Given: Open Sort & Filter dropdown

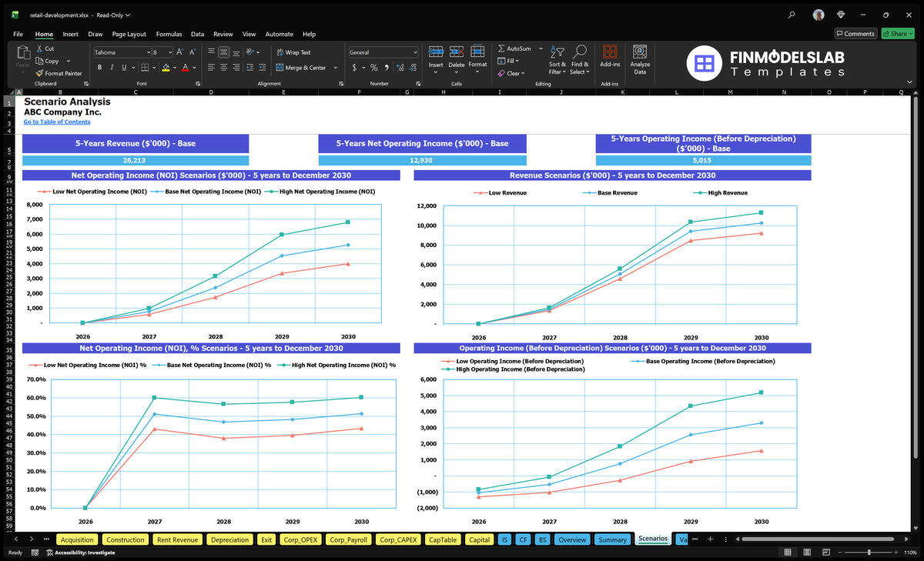Looking at the screenshot, I should point(557,58).
